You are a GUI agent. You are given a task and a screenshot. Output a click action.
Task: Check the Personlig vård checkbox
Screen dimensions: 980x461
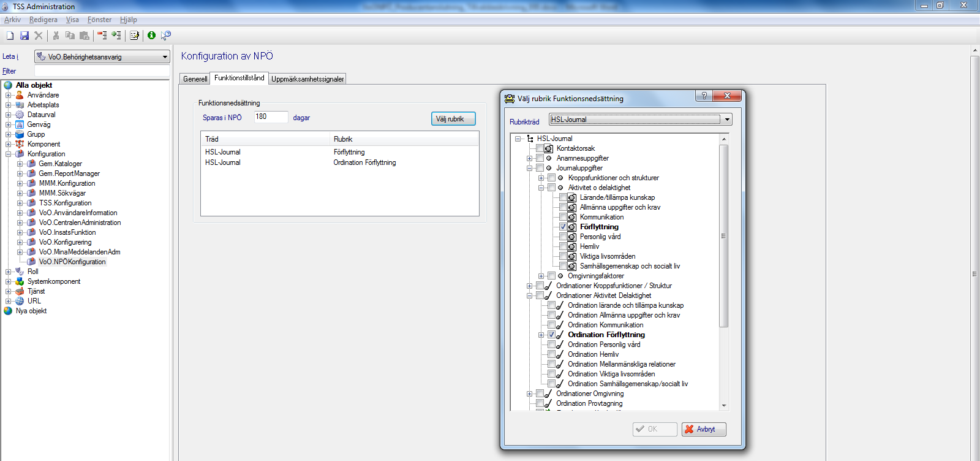point(563,237)
